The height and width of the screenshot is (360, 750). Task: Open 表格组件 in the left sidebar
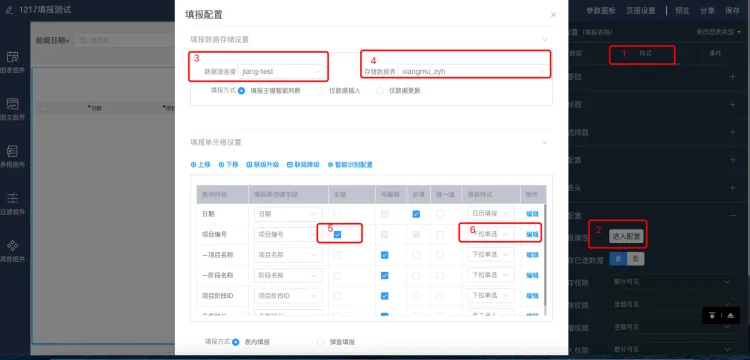(12, 157)
